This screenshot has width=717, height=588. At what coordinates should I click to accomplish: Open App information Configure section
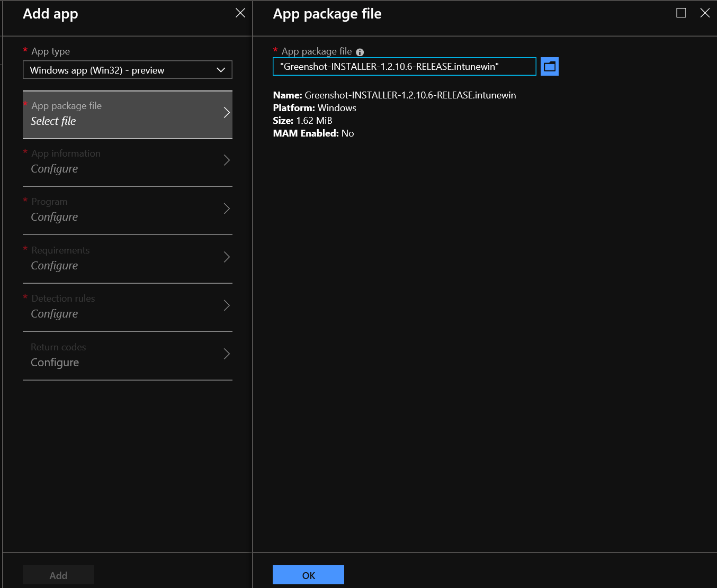tap(128, 163)
